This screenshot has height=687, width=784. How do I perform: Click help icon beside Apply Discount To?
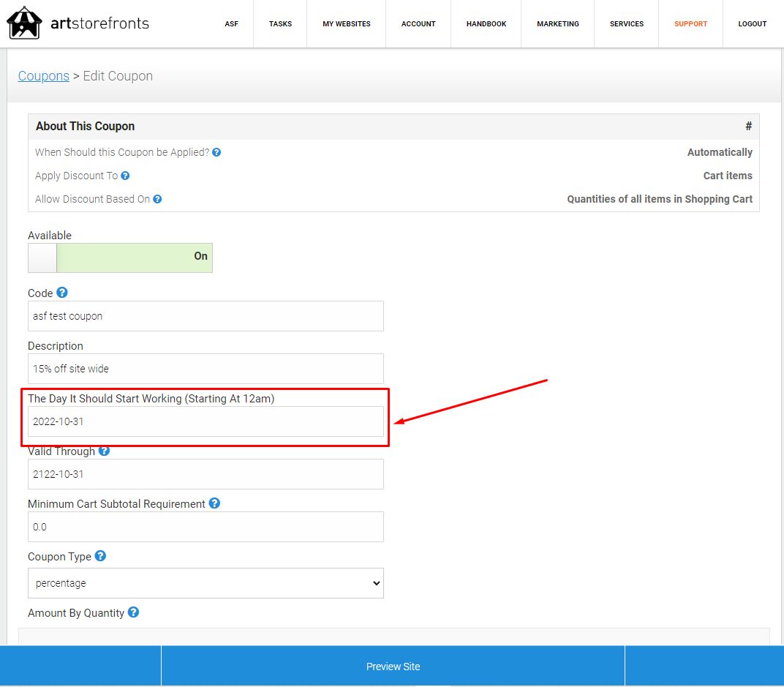pos(125,176)
